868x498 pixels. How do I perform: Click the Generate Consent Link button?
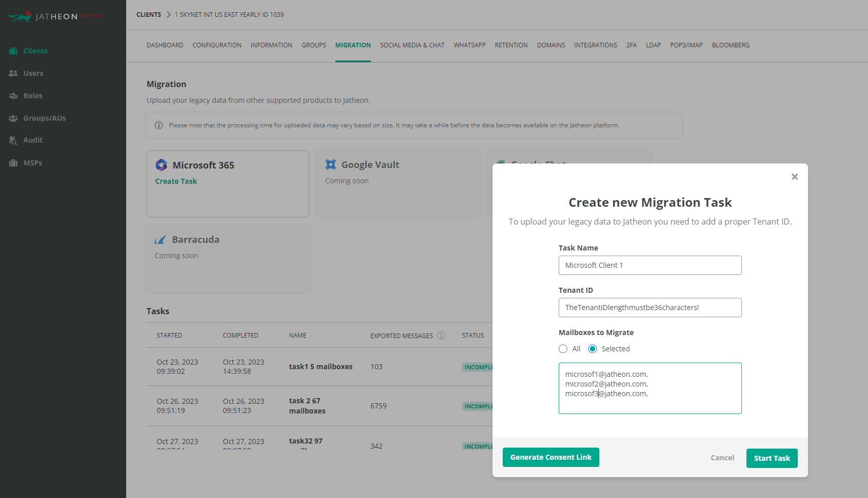(551, 457)
